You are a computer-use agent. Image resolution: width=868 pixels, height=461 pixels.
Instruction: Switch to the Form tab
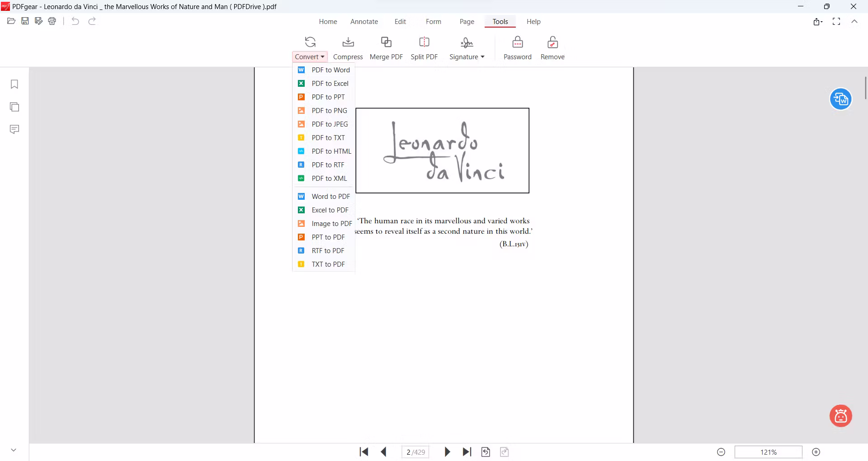click(x=434, y=22)
